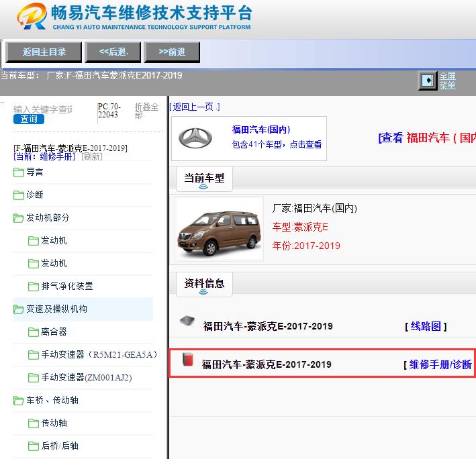
Task: Click the 车型:蒙派克E red text
Action: tap(300, 227)
